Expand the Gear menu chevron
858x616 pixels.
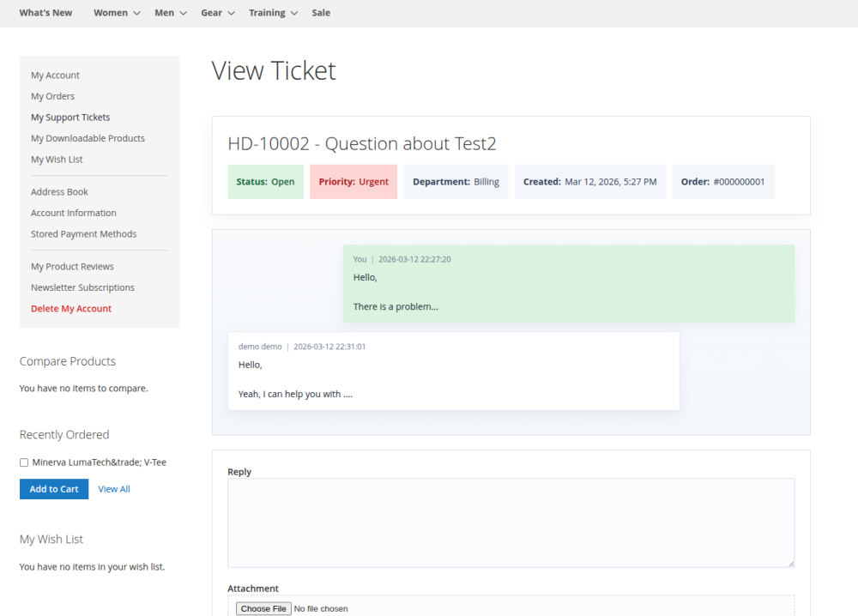pyautogui.click(x=231, y=14)
